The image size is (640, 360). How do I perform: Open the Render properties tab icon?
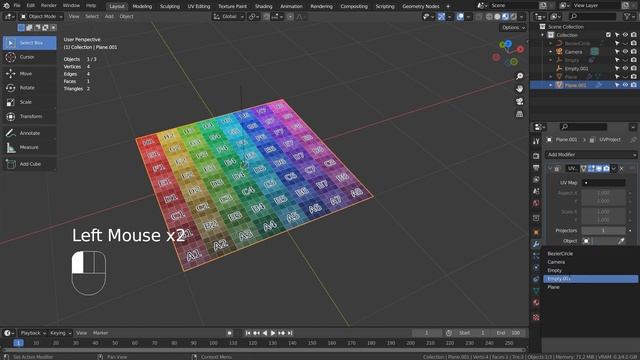point(536,156)
